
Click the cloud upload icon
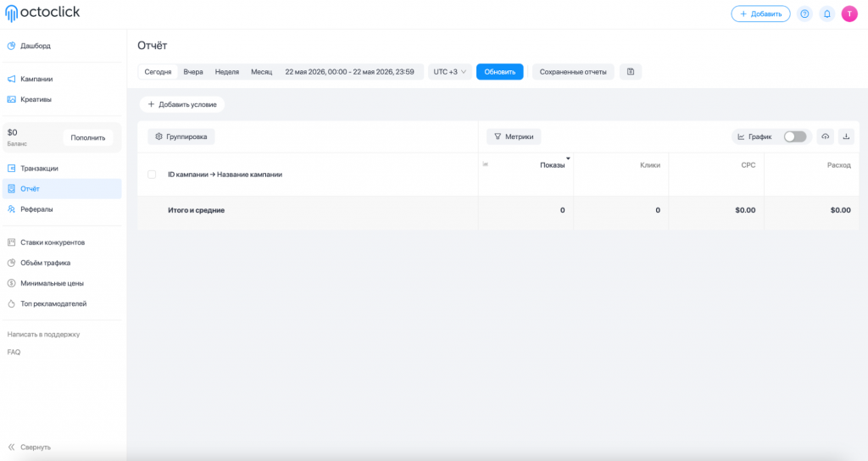(826, 136)
